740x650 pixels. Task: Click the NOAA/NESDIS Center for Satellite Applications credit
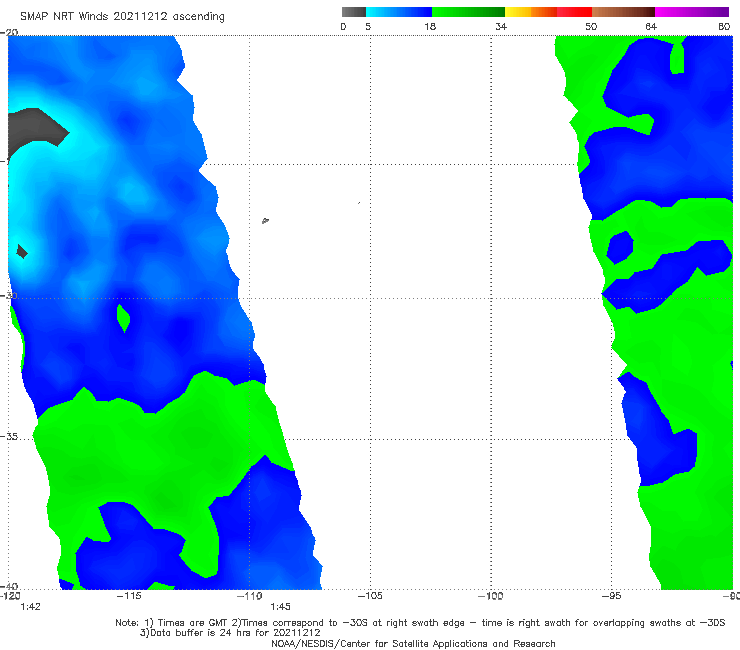(x=413, y=643)
